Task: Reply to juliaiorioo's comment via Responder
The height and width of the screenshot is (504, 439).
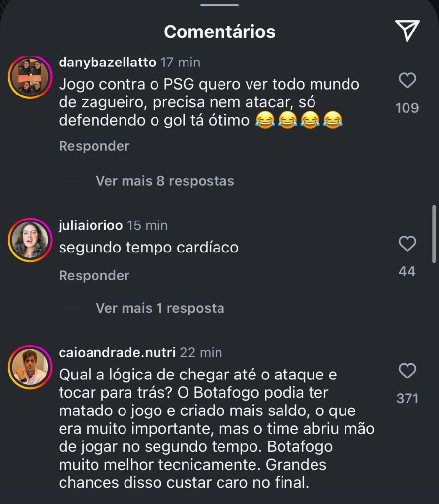Action: click(94, 276)
